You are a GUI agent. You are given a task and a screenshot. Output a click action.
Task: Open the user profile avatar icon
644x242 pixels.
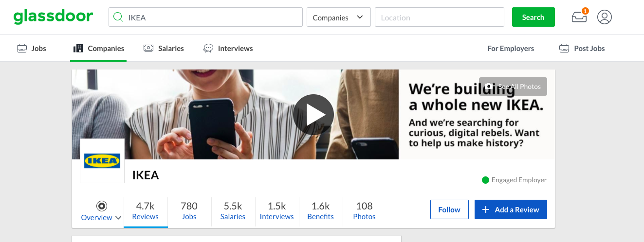point(604,17)
